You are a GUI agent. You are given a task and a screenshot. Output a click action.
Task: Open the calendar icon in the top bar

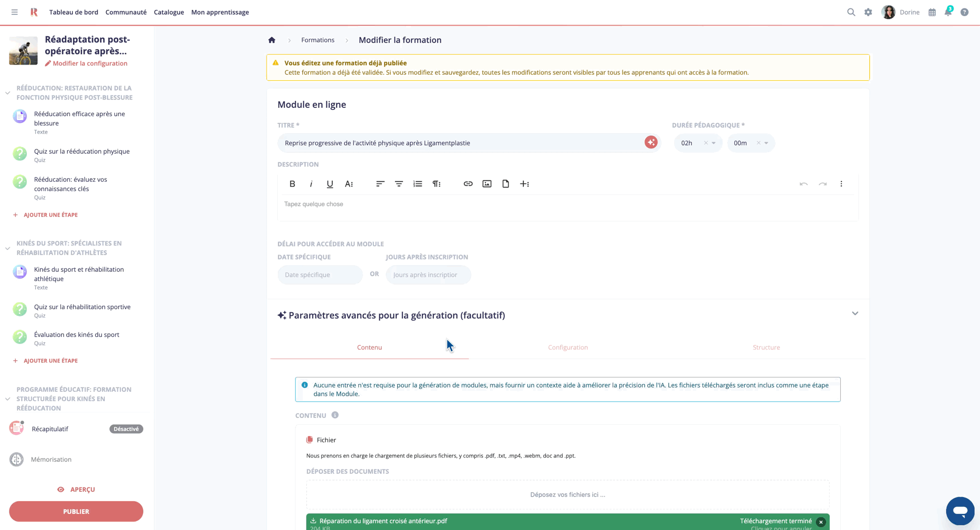point(932,12)
